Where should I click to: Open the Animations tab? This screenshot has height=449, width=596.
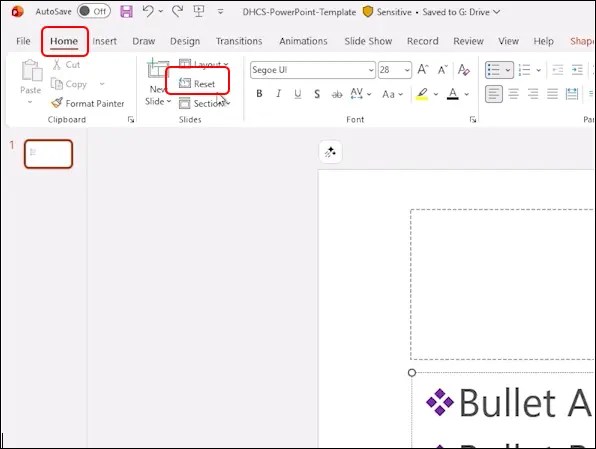coord(303,41)
